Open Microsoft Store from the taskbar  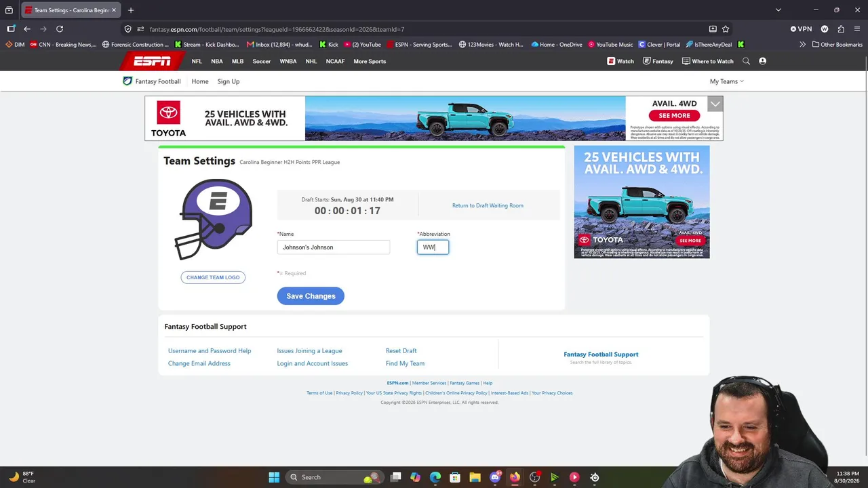(x=455, y=477)
